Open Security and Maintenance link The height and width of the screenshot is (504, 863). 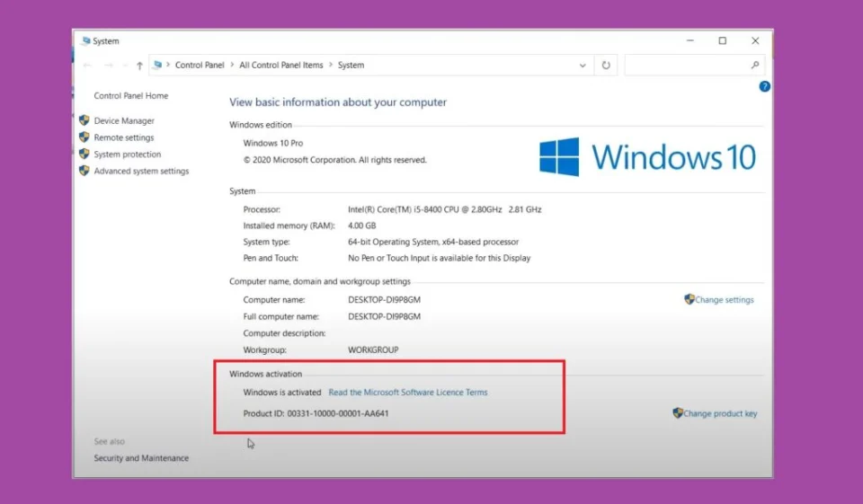(x=141, y=458)
